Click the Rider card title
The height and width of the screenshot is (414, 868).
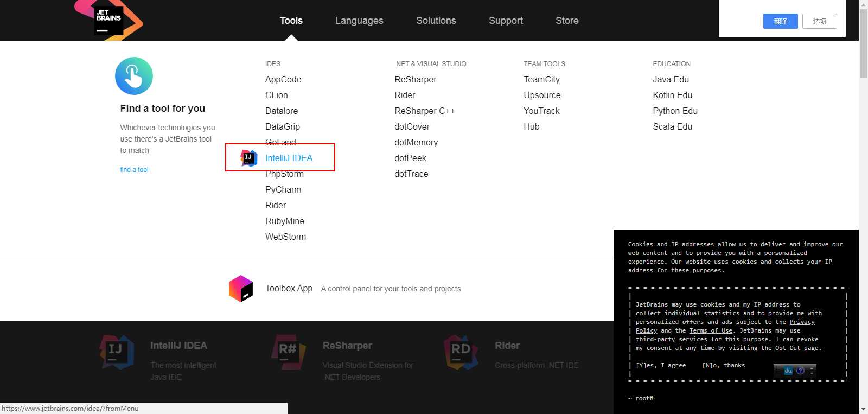pos(507,346)
